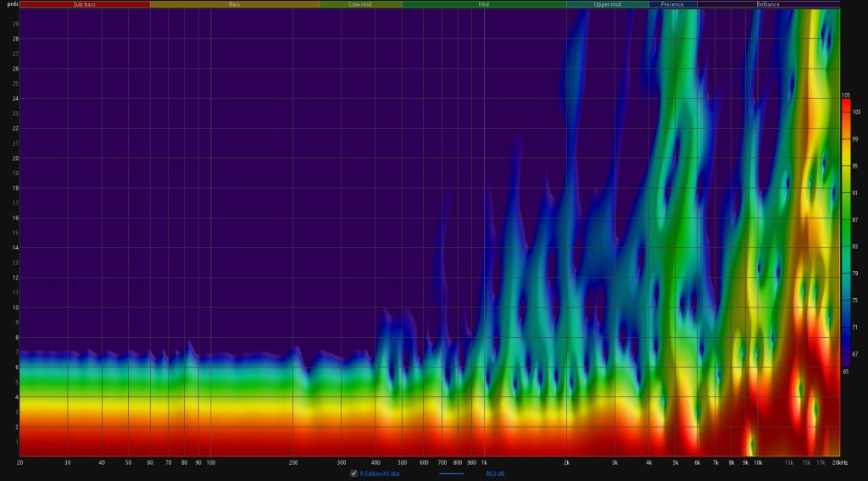
Task: Click the 24 periods axis label
Action: (15, 99)
